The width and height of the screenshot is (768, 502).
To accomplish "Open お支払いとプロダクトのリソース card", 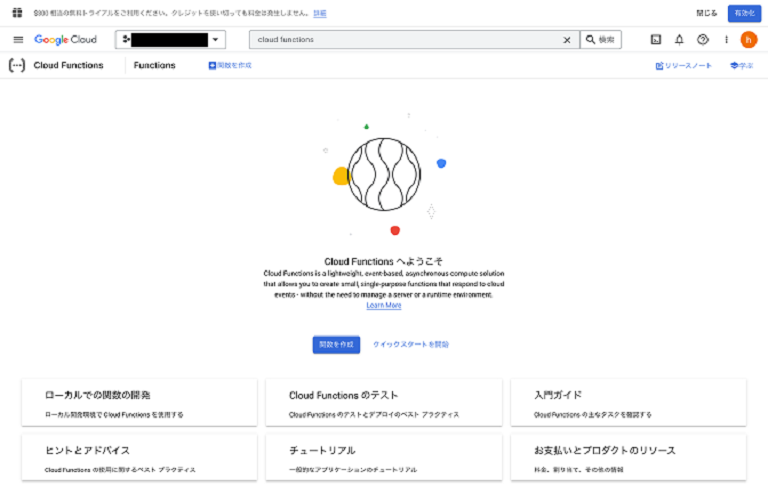I will (x=628, y=457).
